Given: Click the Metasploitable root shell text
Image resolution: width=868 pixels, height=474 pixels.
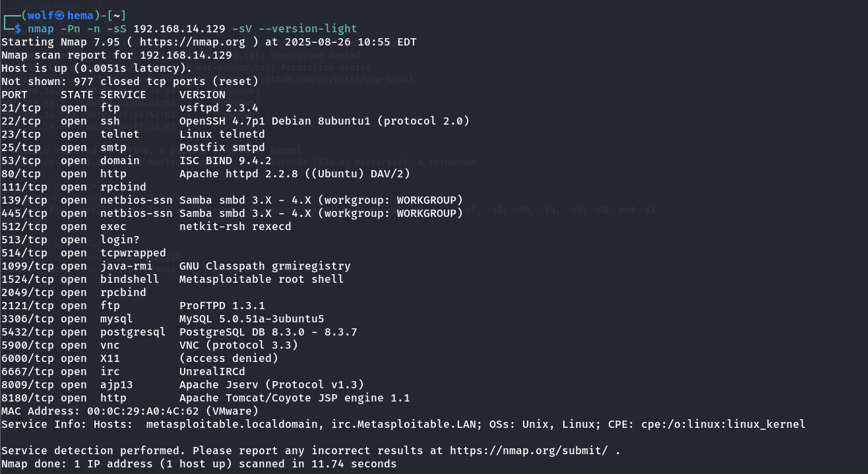Looking at the screenshot, I should [261, 280].
